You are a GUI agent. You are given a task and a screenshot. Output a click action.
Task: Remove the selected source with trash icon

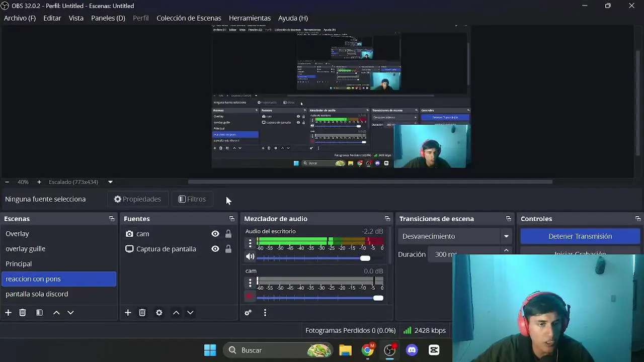pyautogui.click(x=142, y=313)
